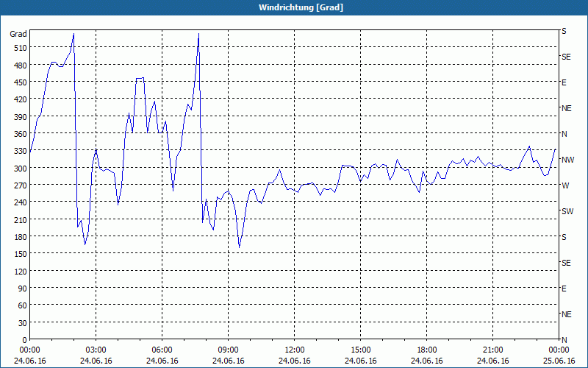
Task: Click the 24.06.16 date under 12:00
Action: pyautogui.click(x=295, y=361)
